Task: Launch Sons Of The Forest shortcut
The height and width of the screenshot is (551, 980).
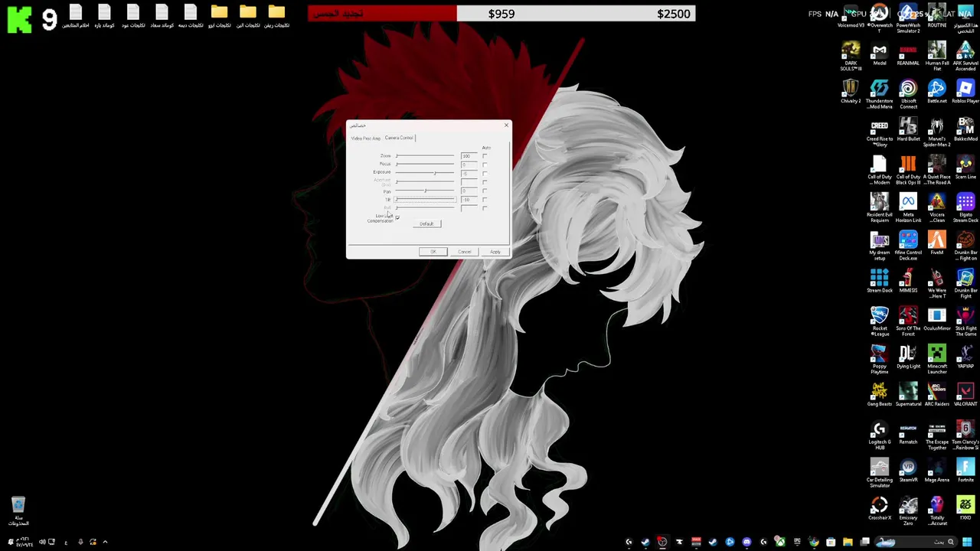Action: pyautogui.click(x=908, y=321)
